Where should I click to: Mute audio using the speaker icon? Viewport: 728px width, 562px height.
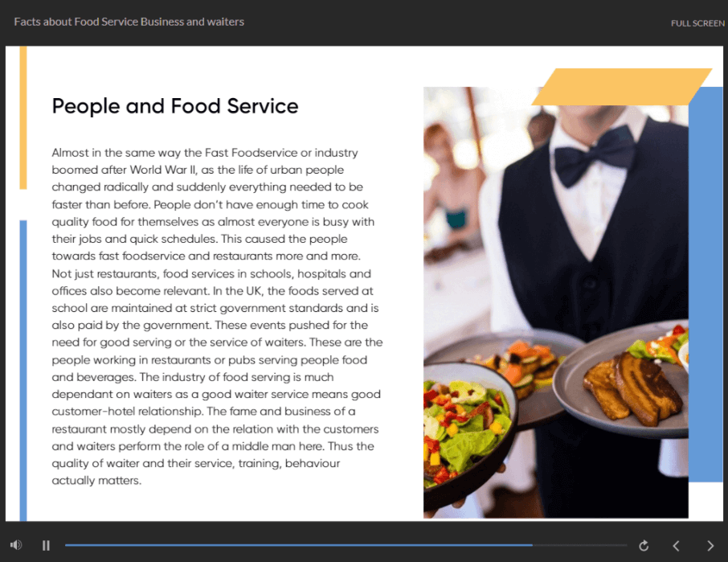(16, 545)
